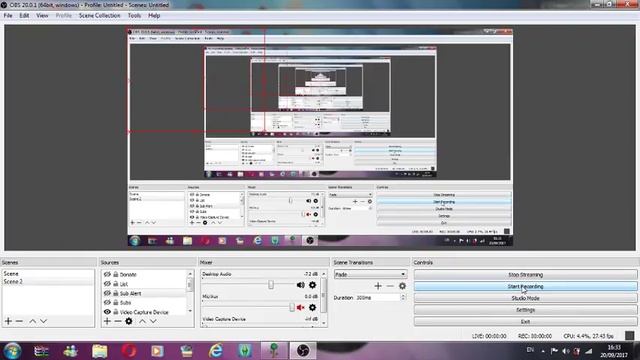Open the Opera browser from the taskbar
This screenshot has height=360, width=640.
pos(129,351)
